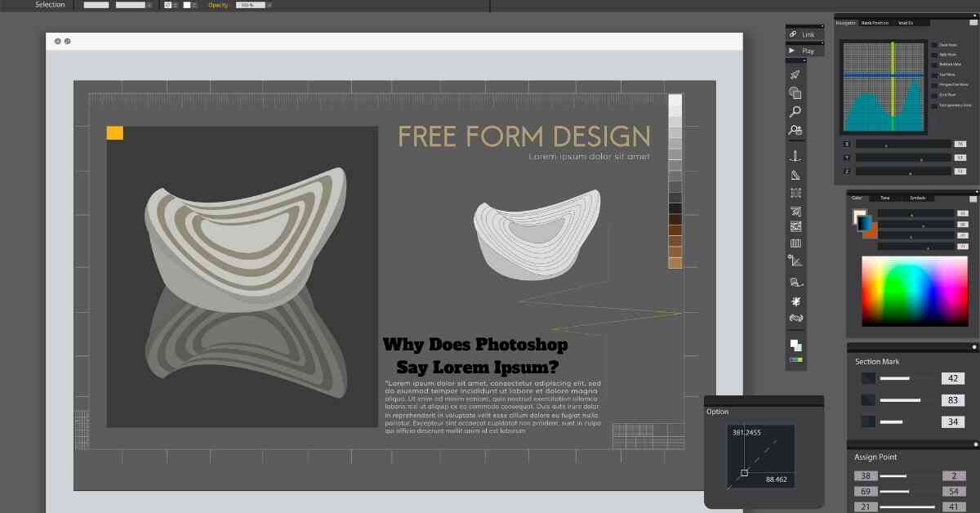Toggle the first checkbox in the Navigator view list

[x=934, y=45]
